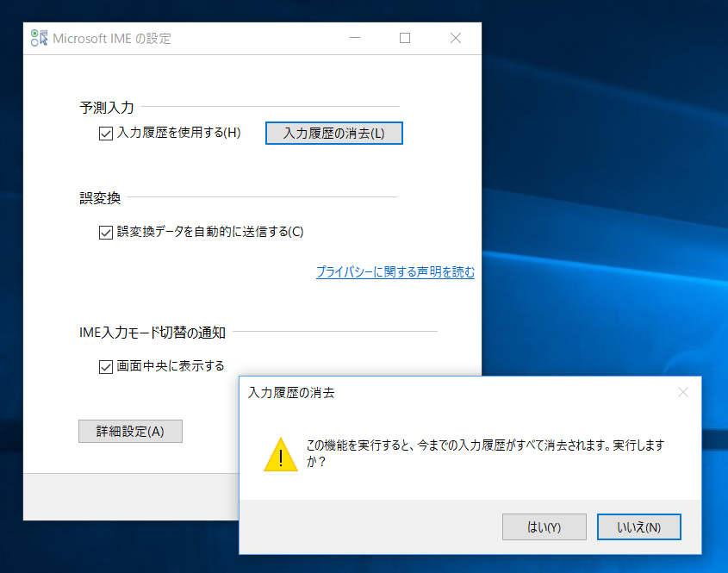Viewport: 728px width, 573px height.
Task: Disable 誤変換データを自動的に送信する checkbox
Action: tap(106, 231)
